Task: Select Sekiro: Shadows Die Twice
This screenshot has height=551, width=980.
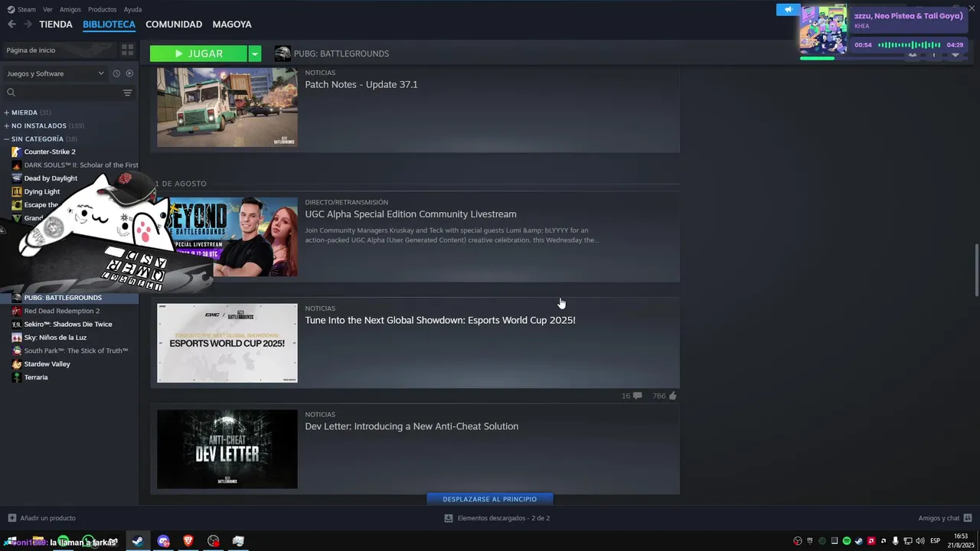Action: click(68, 324)
